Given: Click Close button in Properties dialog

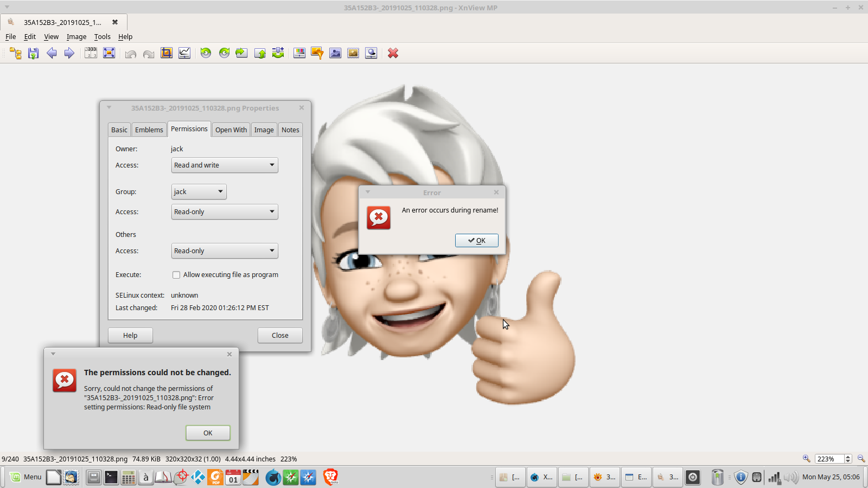Looking at the screenshot, I should [x=280, y=336].
